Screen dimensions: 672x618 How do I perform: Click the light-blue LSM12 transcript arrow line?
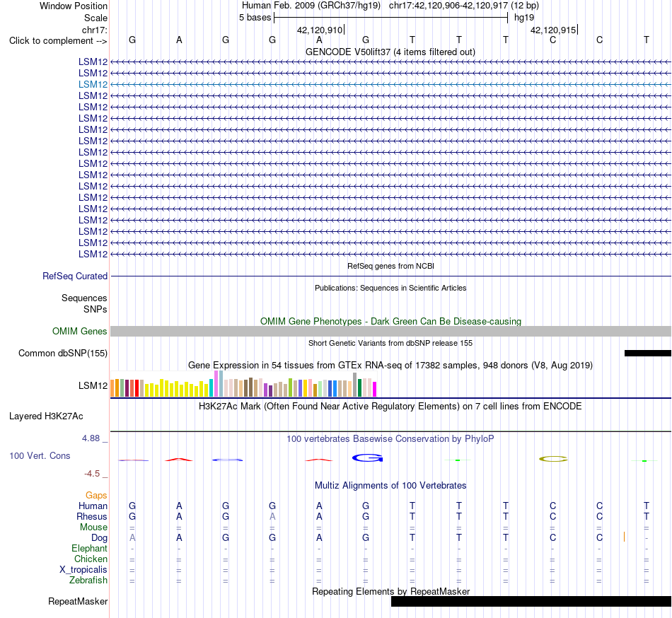(391, 84)
